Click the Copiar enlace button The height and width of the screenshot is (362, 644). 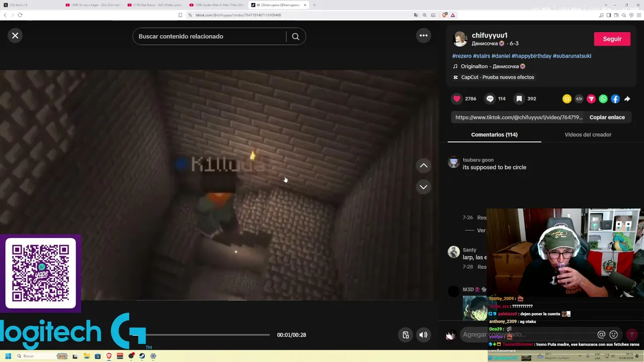607,117
